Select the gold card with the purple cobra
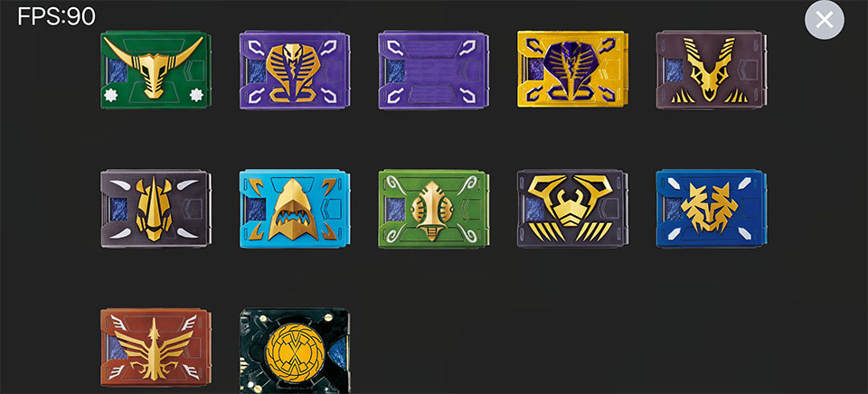The height and width of the screenshot is (394, 868). (572, 70)
